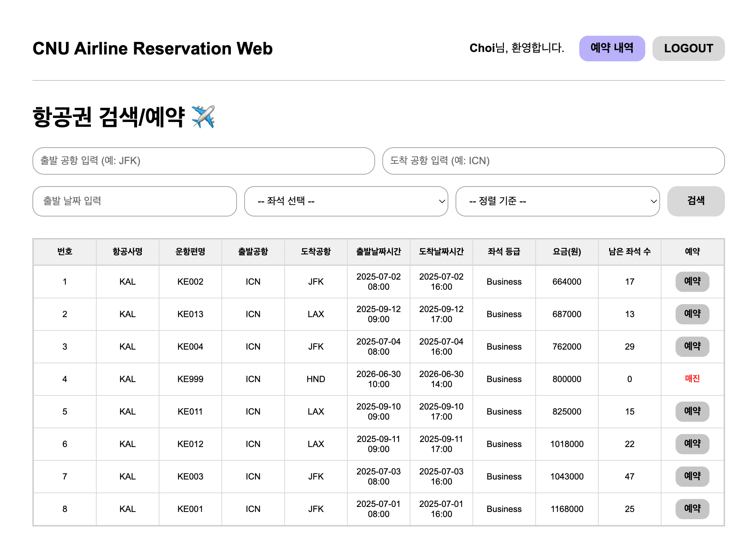Click the 도착공항 column header
The image size is (756, 543).
pos(316,251)
